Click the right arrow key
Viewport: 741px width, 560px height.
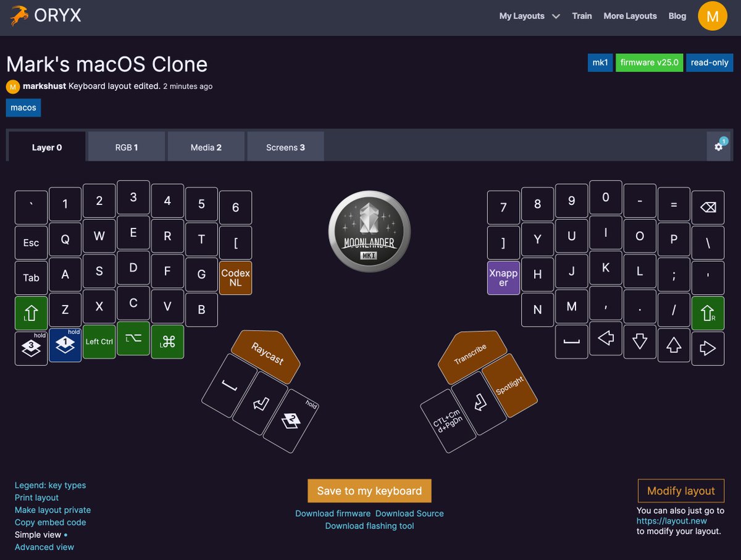(708, 348)
